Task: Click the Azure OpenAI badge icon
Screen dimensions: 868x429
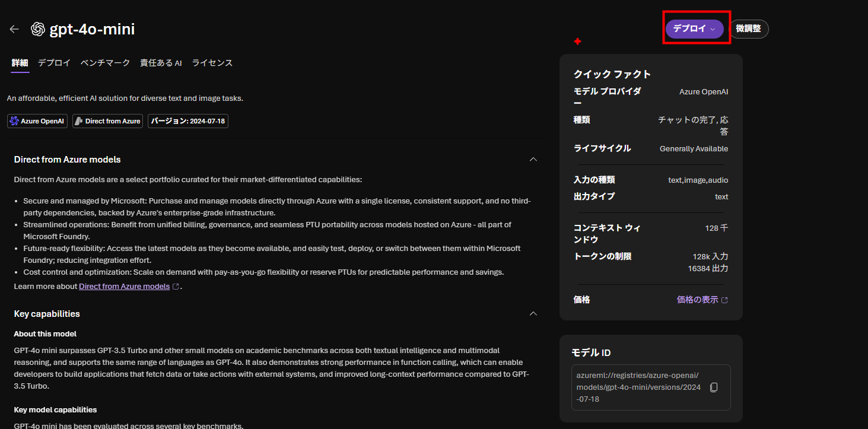Action: click(x=14, y=121)
